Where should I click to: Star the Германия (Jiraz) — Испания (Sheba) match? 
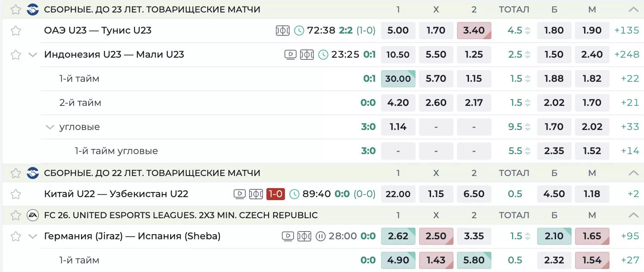(x=16, y=236)
